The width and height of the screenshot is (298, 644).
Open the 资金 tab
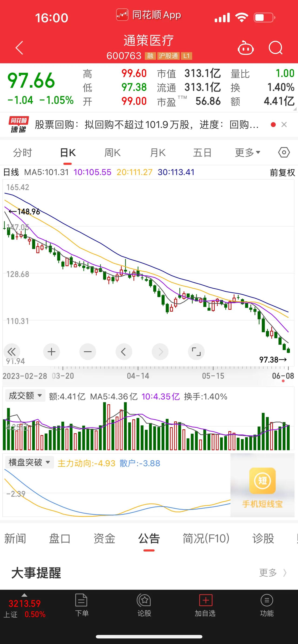pyautogui.click(x=104, y=538)
